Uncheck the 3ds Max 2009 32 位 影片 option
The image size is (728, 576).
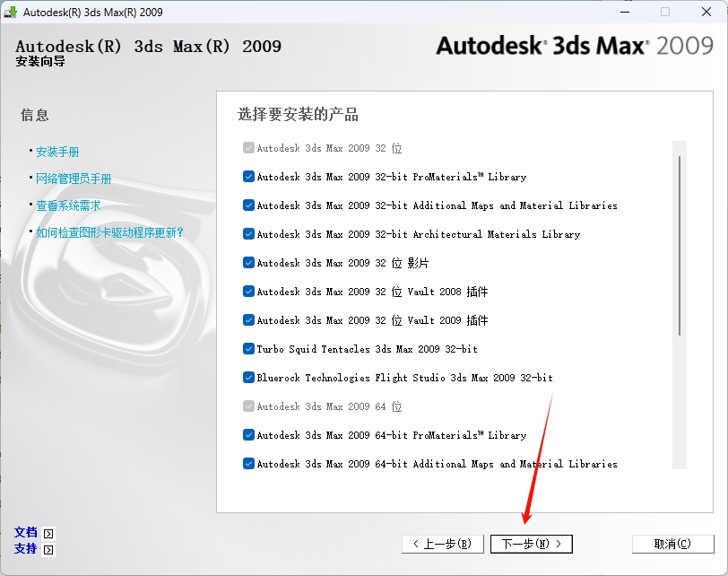pos(248,263)
